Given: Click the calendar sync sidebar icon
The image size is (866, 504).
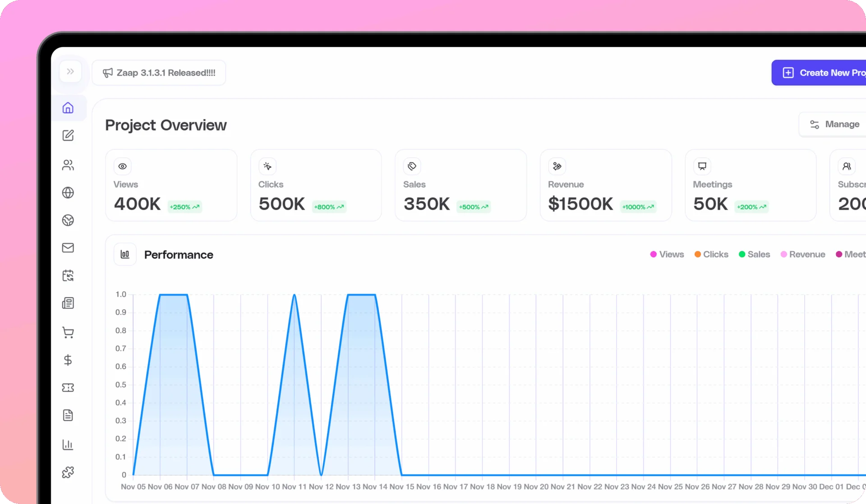Looking at the screenshot, I should pyautogui.click(x=68, y=276).
